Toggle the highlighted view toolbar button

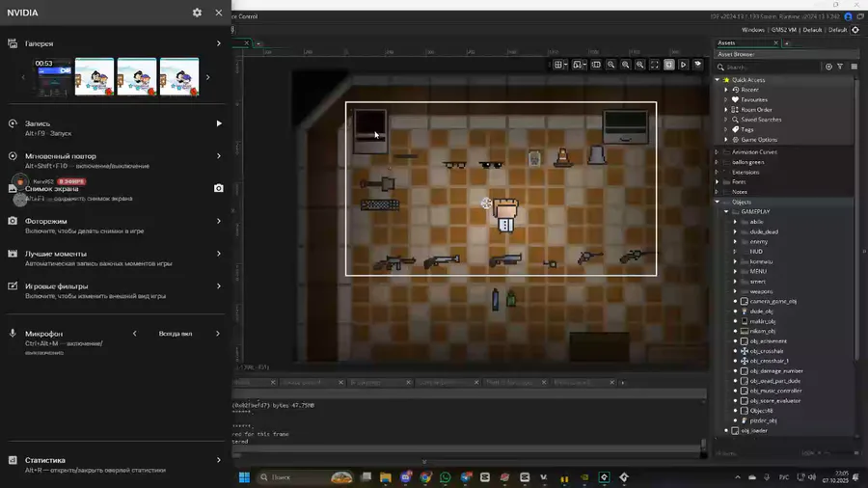pyautogui.click(x=668, y=65)
